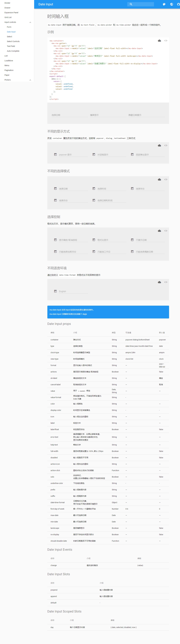This screenshot has height=644, width=180.
Task: Open Grid List in the sidebar
Action: click(x=8, y=17)
